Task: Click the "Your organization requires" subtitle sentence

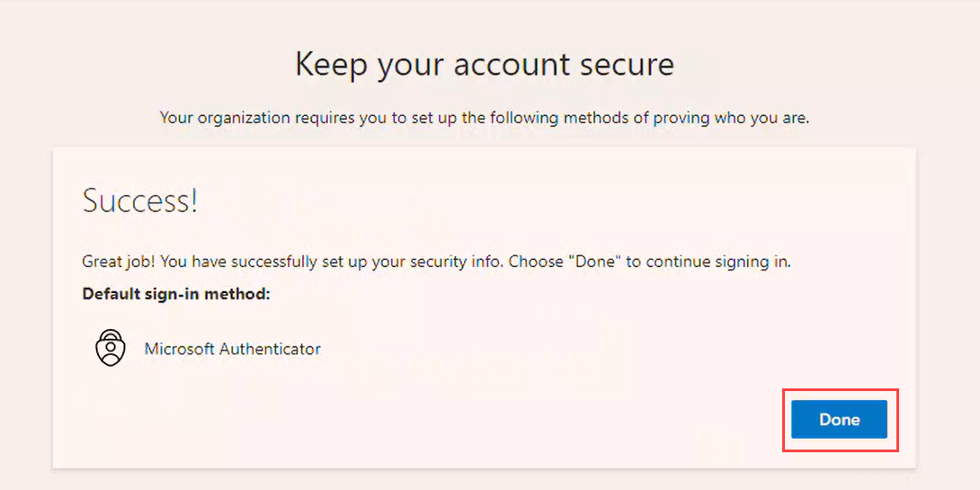Action: point(485,118)
